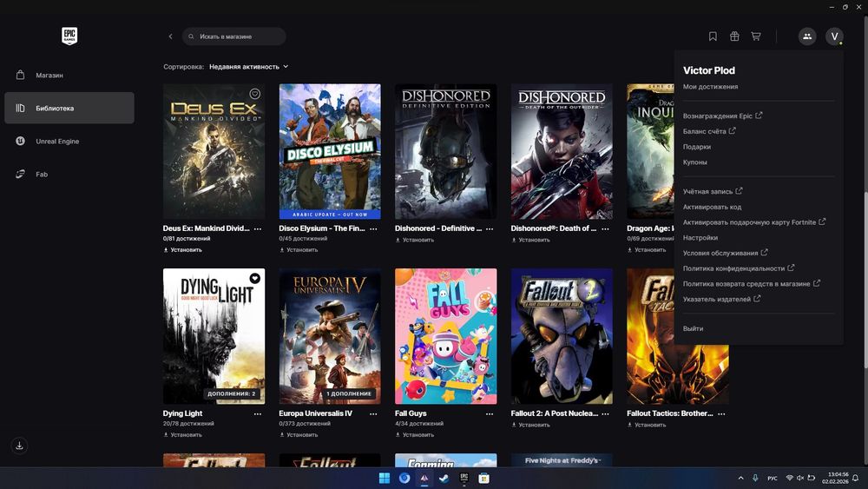Open options menu for Fallout Tactics

click(721, 413)
